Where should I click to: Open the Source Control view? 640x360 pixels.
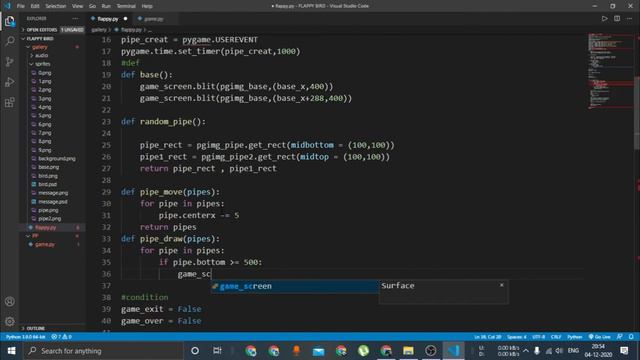(10, 61)
